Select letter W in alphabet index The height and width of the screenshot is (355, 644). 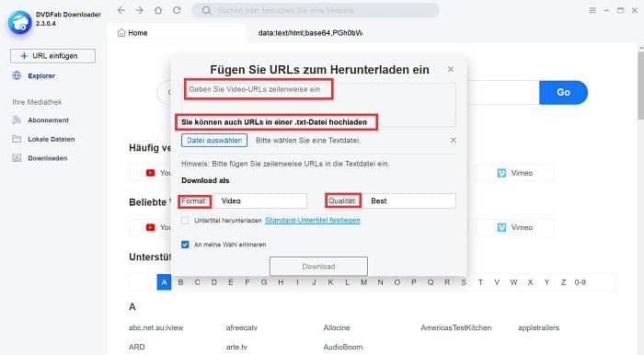[513, 282]
